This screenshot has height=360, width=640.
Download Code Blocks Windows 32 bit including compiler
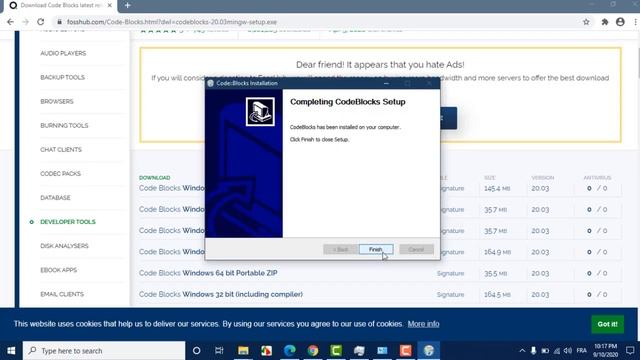221,294
